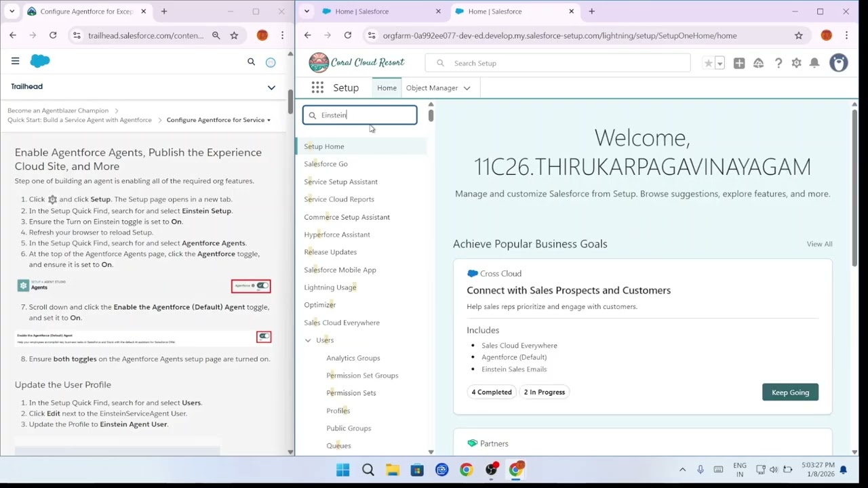Open Public Groups under Users
Screen dimensions: 868x488
349,428
